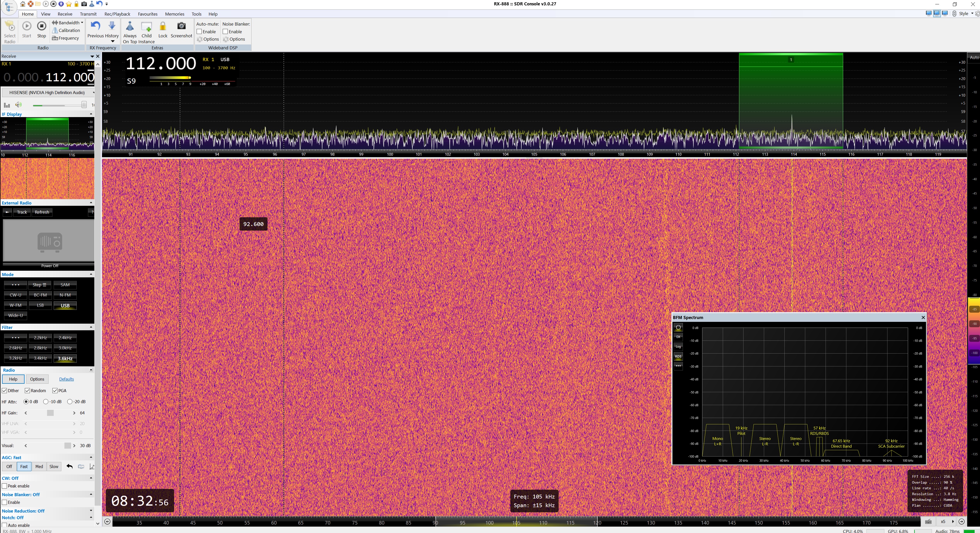Screen dimensions: 980x533
Task: Click the speaker mute icon
Action: pyautogui.click(x=18, y=105)
